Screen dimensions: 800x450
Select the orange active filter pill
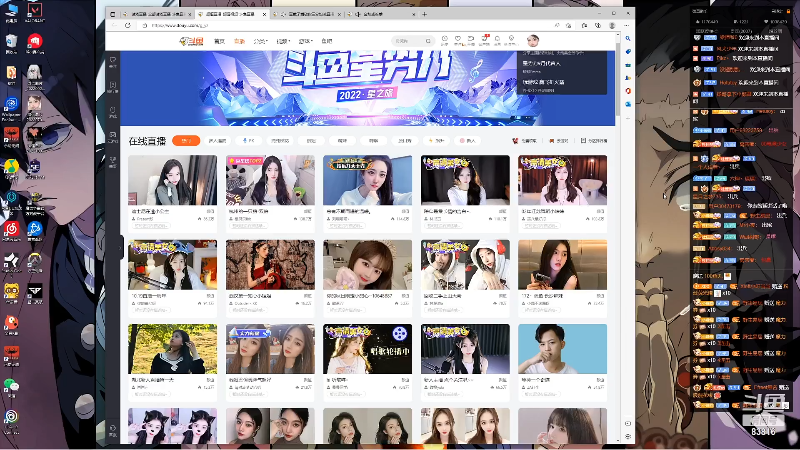(x=186, y=140)
